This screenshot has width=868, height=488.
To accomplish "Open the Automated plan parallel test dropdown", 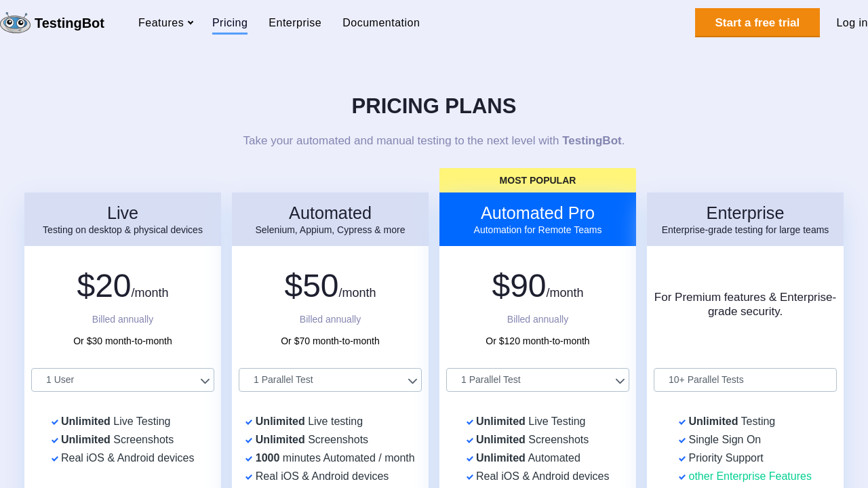I will click(330, 380).
